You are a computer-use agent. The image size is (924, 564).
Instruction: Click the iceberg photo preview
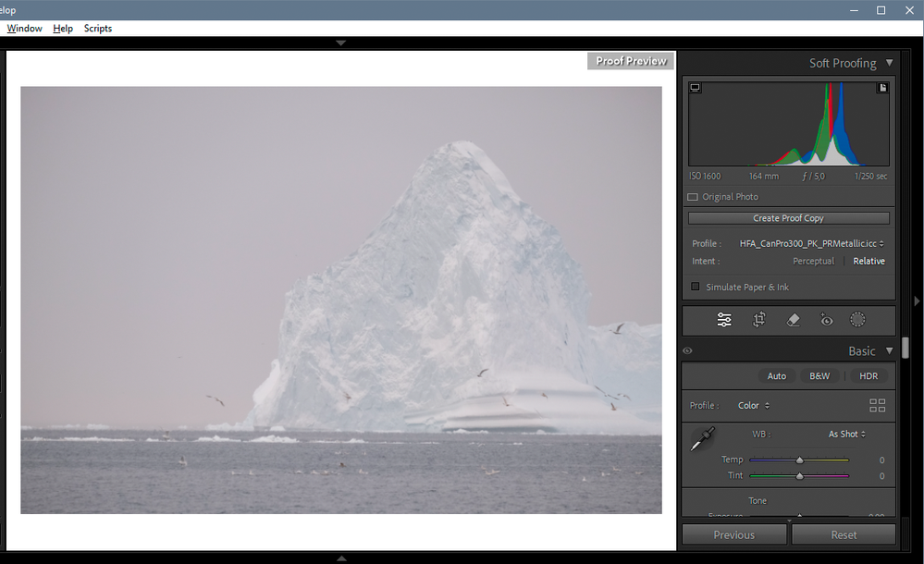(x=341, y=300)
